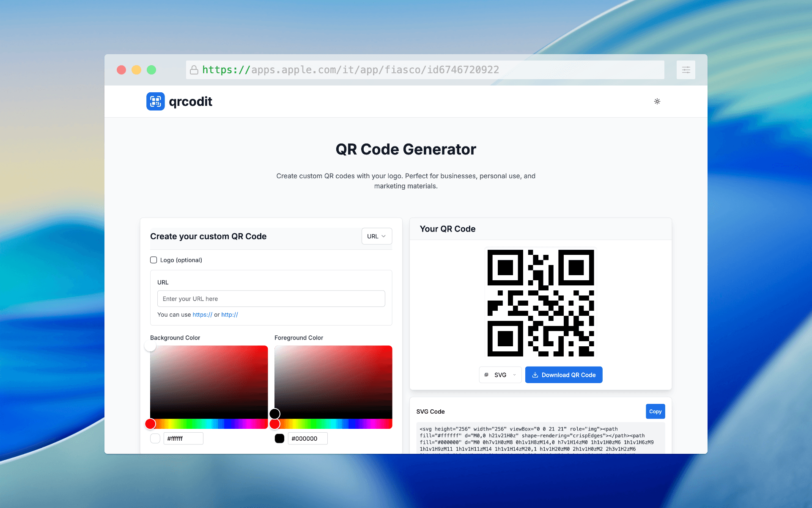Click the red close window dot
The width and height of the screenshot is (812, 508).
pos(121,70)
